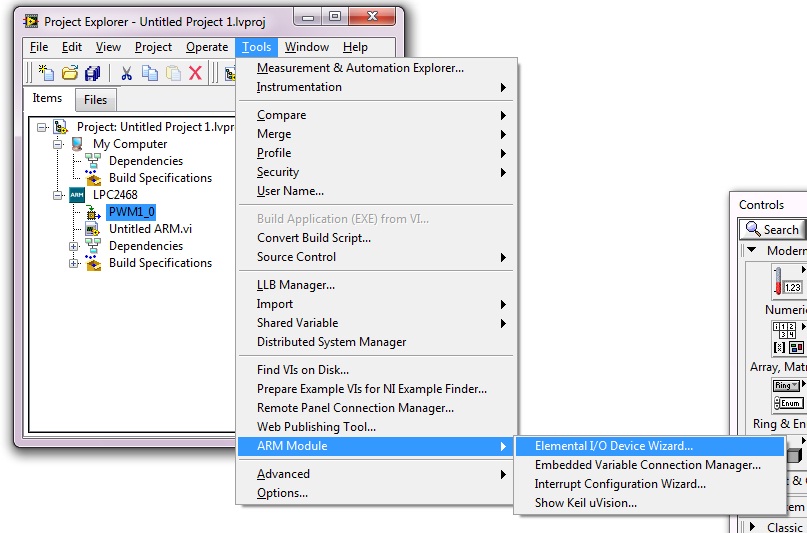Choose Measurement & Automation Explorer
Image resolution: width=807 pixels, height=533 pixels.
click(378, 68)
